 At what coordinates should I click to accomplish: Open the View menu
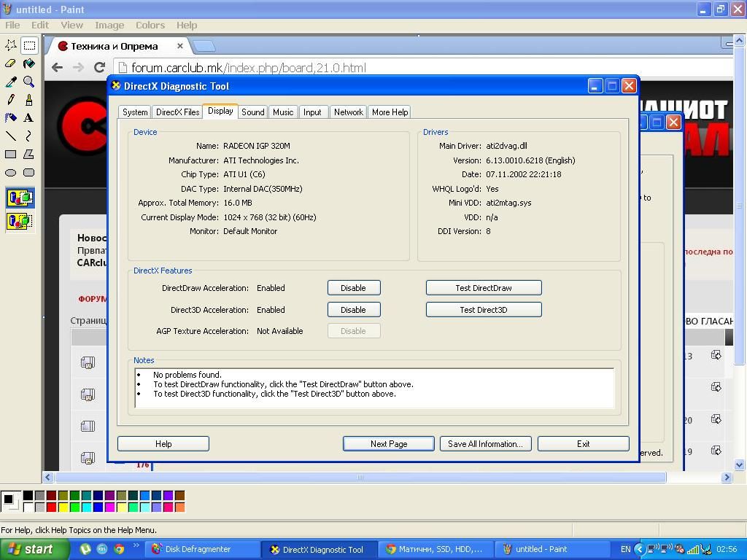coord(71,26)
